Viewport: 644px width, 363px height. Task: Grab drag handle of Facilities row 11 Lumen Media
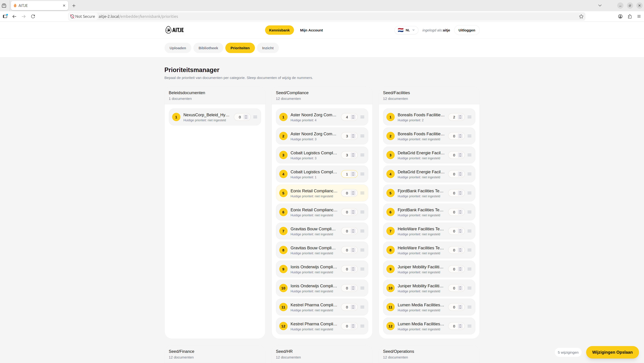pos(469,307)
